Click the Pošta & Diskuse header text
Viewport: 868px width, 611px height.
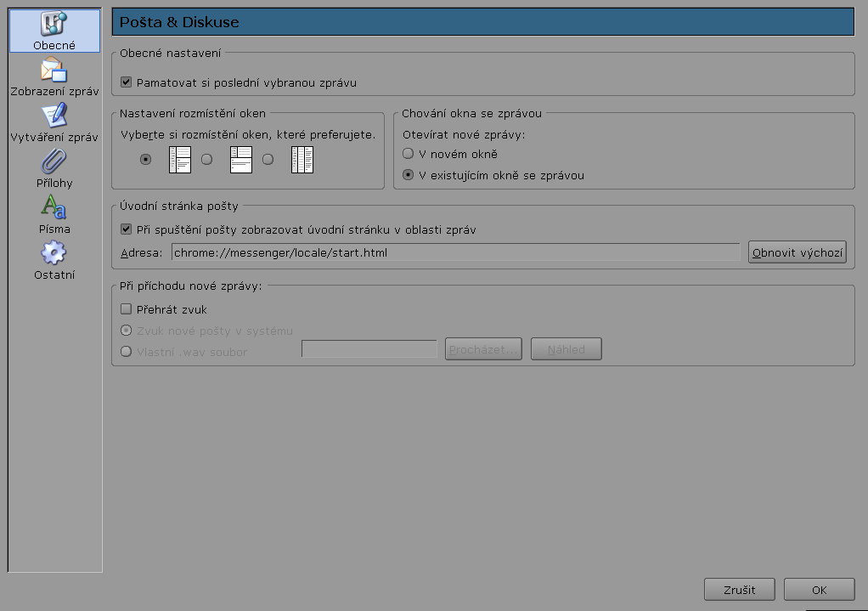click(x=179, y=22)
